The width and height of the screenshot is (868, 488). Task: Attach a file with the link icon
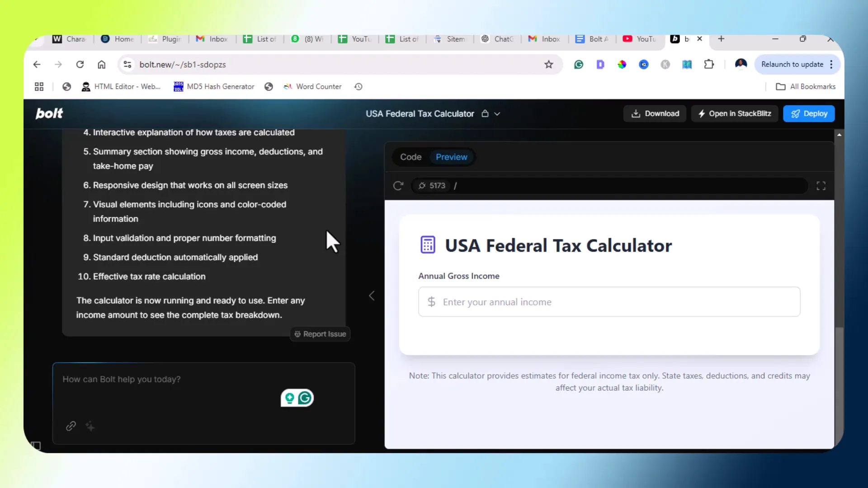[x=71, y=426]
